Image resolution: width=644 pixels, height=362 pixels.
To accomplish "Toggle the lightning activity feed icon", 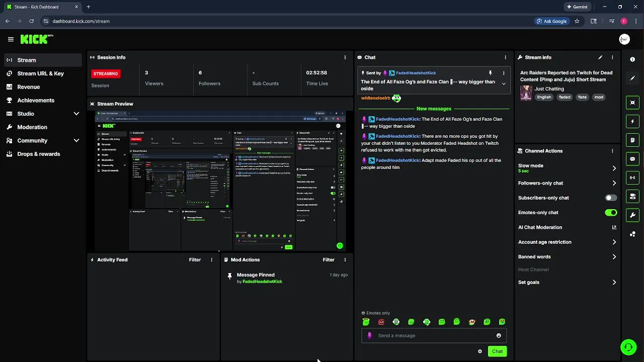I will [x=632, y=121].
